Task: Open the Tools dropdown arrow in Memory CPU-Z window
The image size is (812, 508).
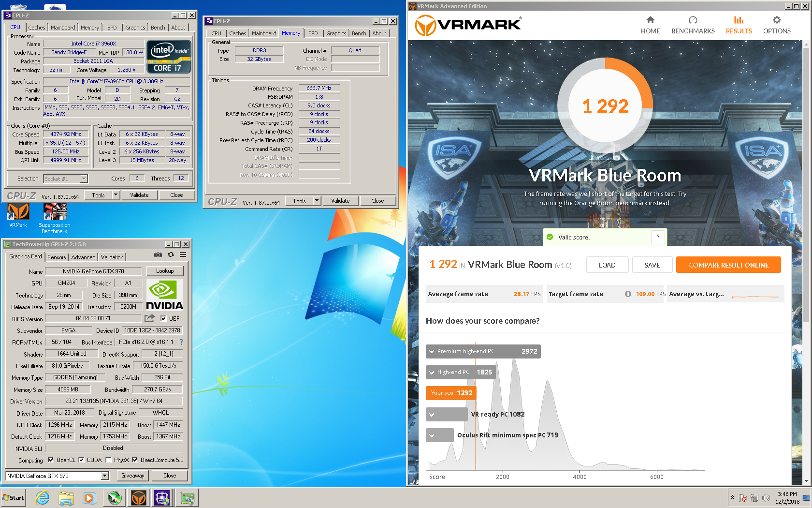Action: click(317, 201)
